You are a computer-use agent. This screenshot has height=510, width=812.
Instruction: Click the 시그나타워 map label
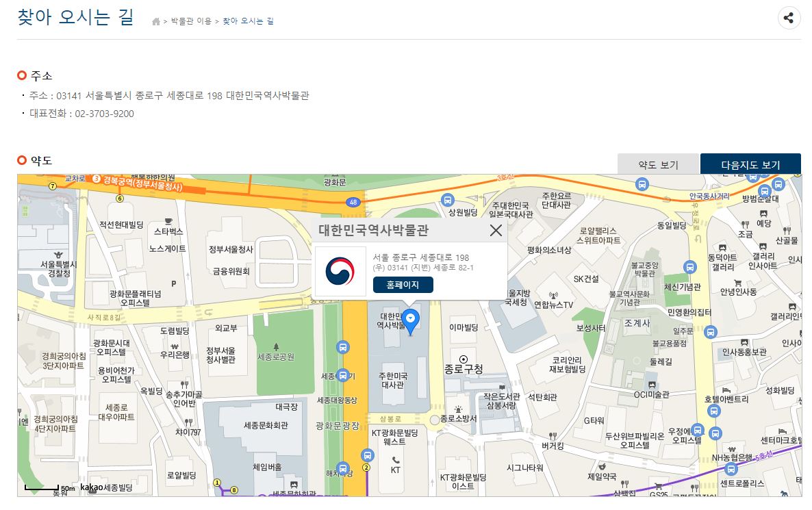[x=524, y=468]
